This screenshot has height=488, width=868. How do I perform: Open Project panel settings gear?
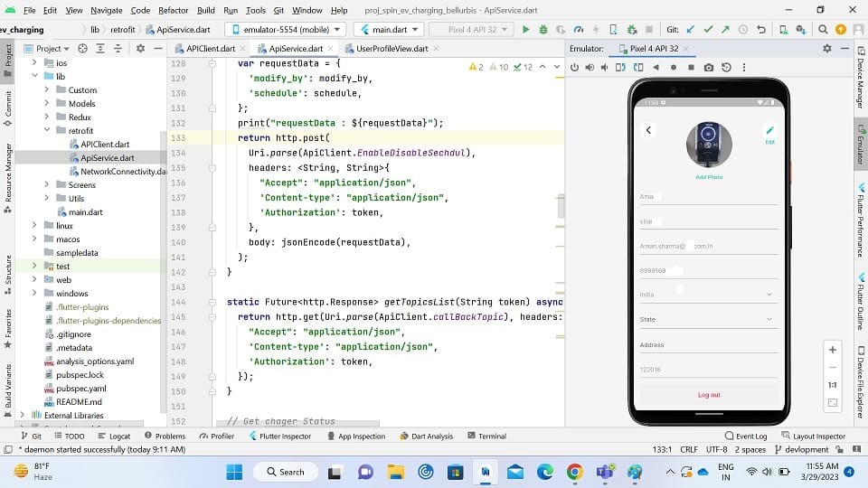point(141,49)
